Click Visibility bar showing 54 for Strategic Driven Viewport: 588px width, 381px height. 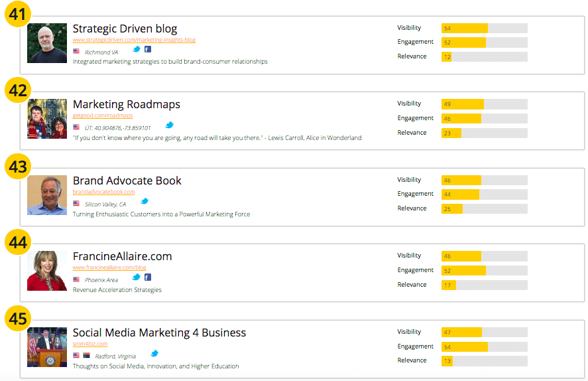coord(465,29)
